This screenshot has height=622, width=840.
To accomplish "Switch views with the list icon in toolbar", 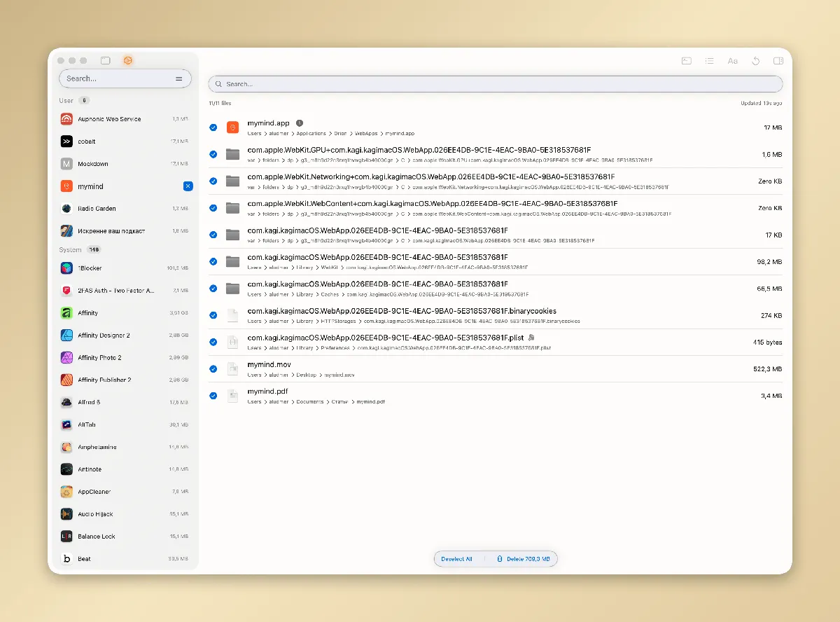I will 709,61.
